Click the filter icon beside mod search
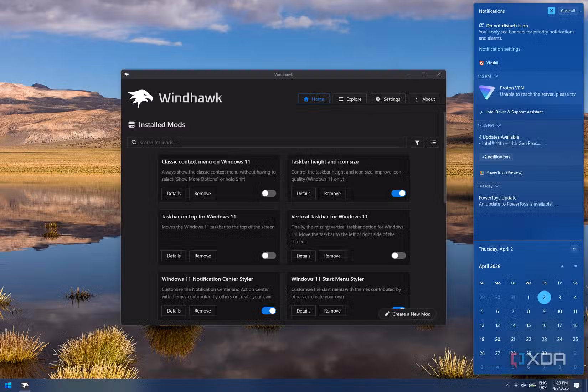Image resolution: width=588 pixels, height=392 pixels. (x=417, y=143)
